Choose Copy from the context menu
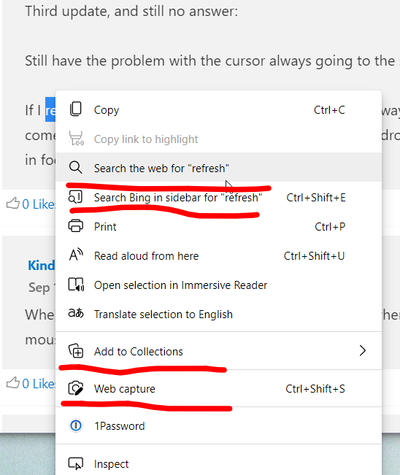400x475 pixels. point(219,109)
